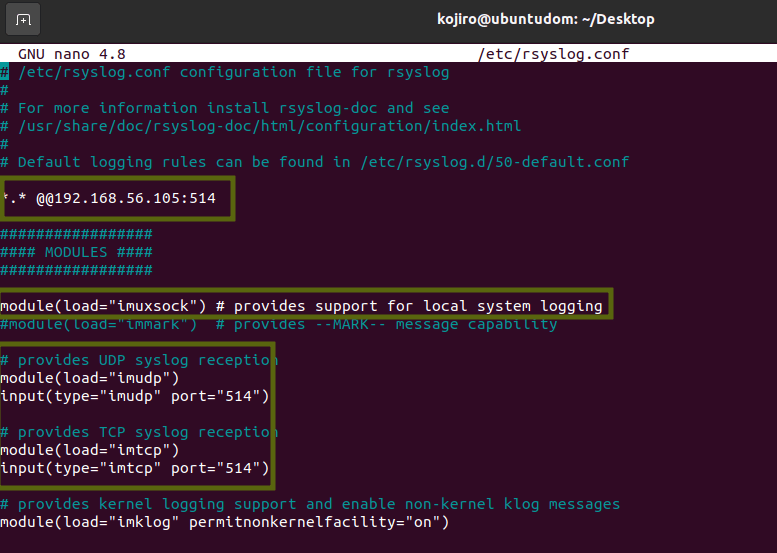Click the commented-out immark module line

280,324
